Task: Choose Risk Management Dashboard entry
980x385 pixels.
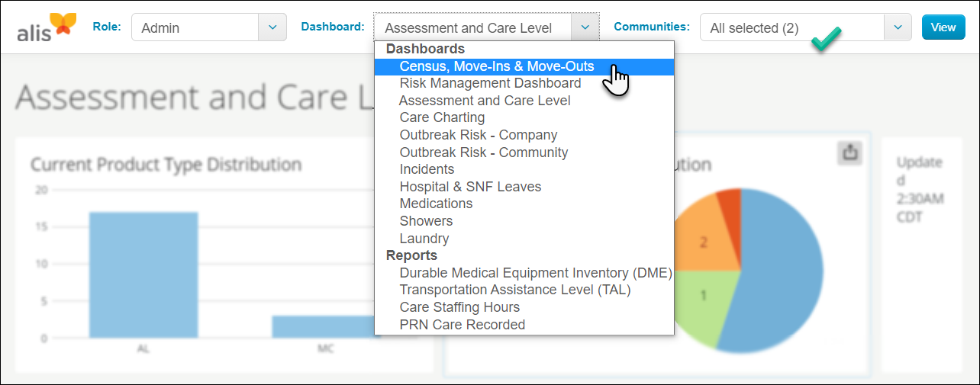Action: click(x=490, y=83)
